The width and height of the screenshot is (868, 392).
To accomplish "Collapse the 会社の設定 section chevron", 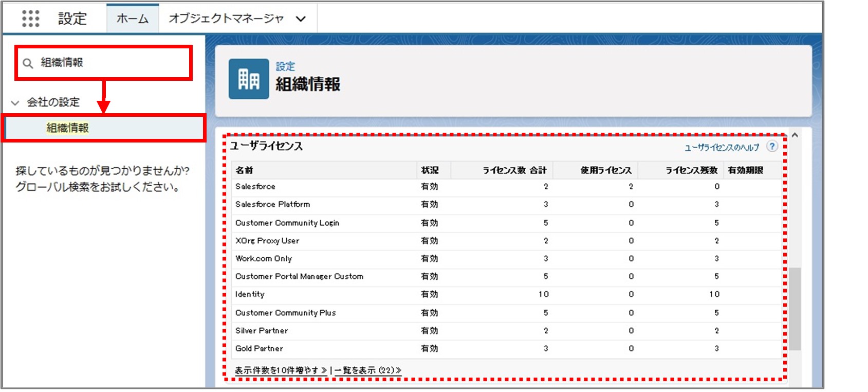I will [x=15, y=103].
